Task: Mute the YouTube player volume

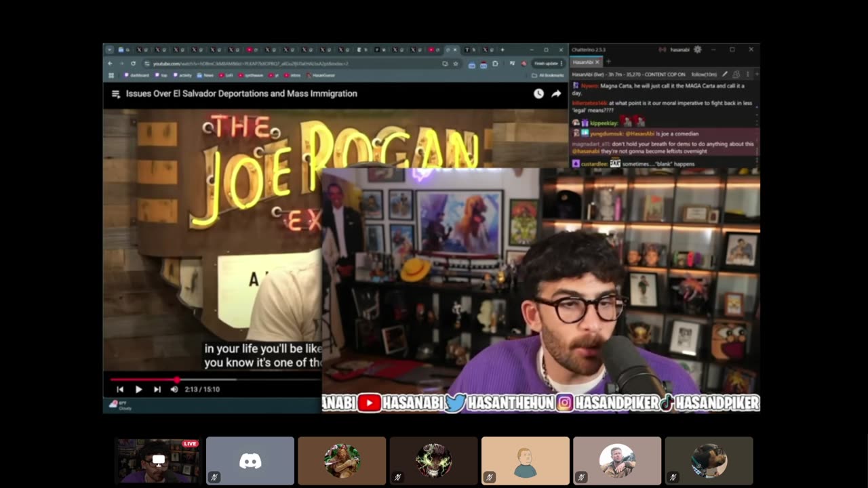Action: tap(174, 389)
